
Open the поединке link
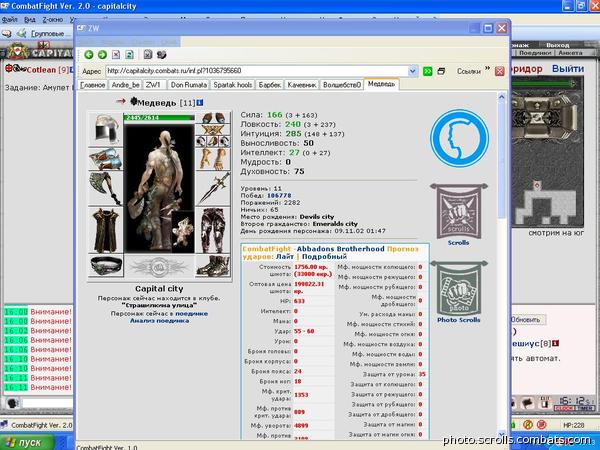tap(192, 313)
